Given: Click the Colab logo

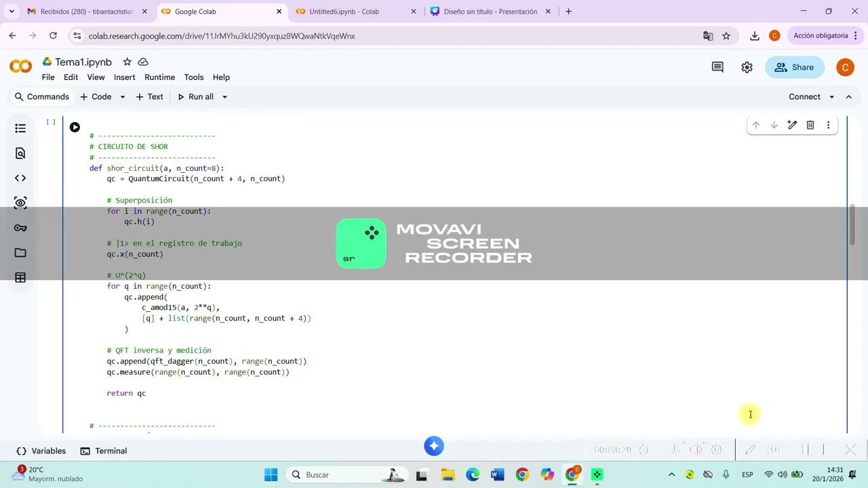Looking at the screenshot, I should [20, 66].
